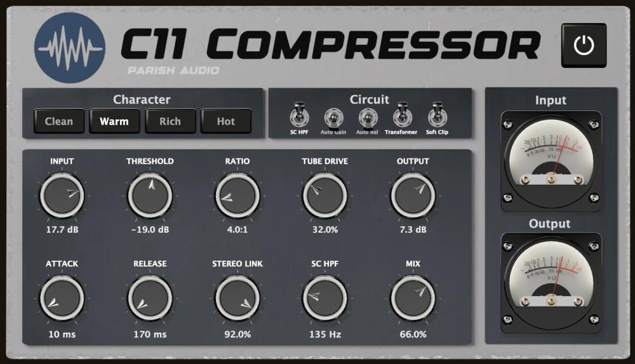Click the RATIO knob

tap(237, 196)
